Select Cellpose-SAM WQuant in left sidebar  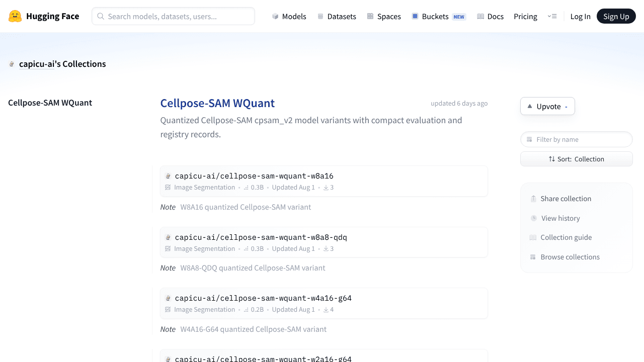[x=50, y=103]
